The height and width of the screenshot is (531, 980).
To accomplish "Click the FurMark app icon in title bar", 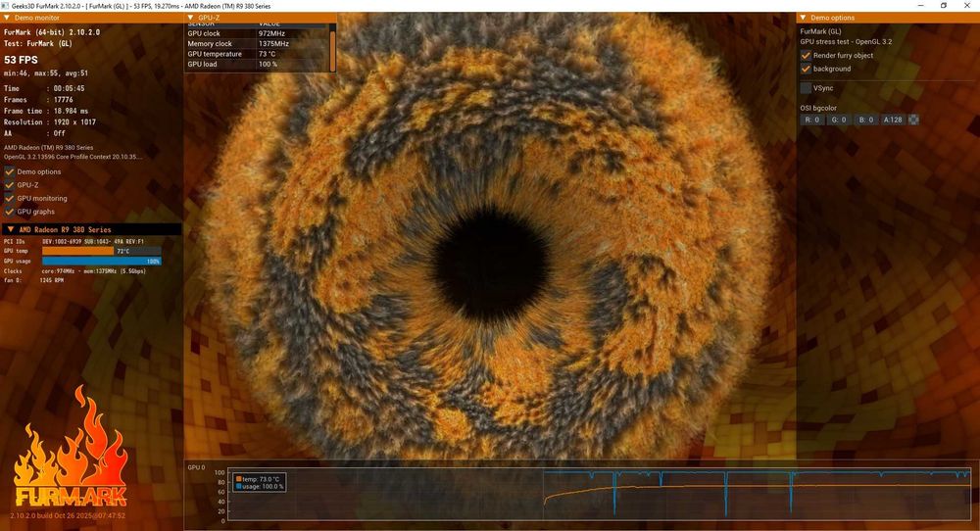I will (x=6, y=6).
